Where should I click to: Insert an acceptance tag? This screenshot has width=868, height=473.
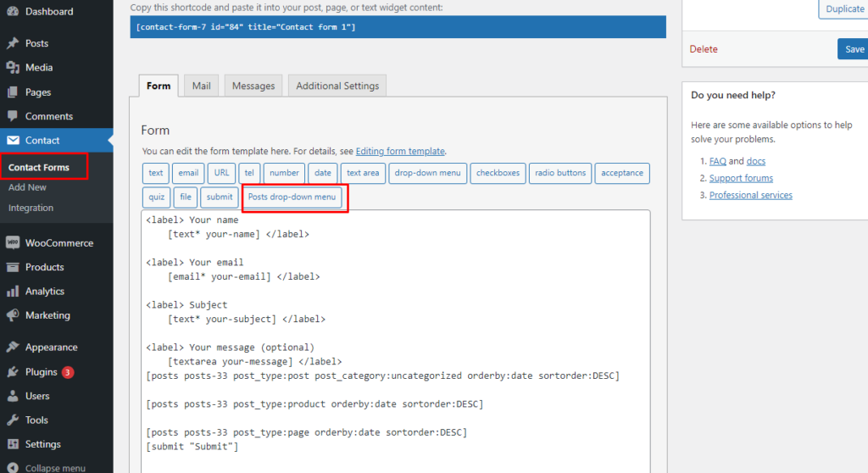point(622,173)
